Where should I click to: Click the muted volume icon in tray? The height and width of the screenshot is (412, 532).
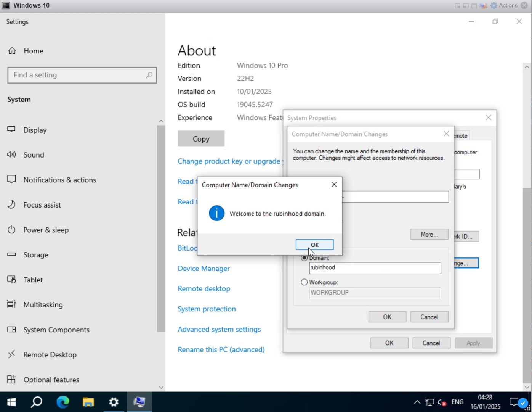(x=442, y=402)
